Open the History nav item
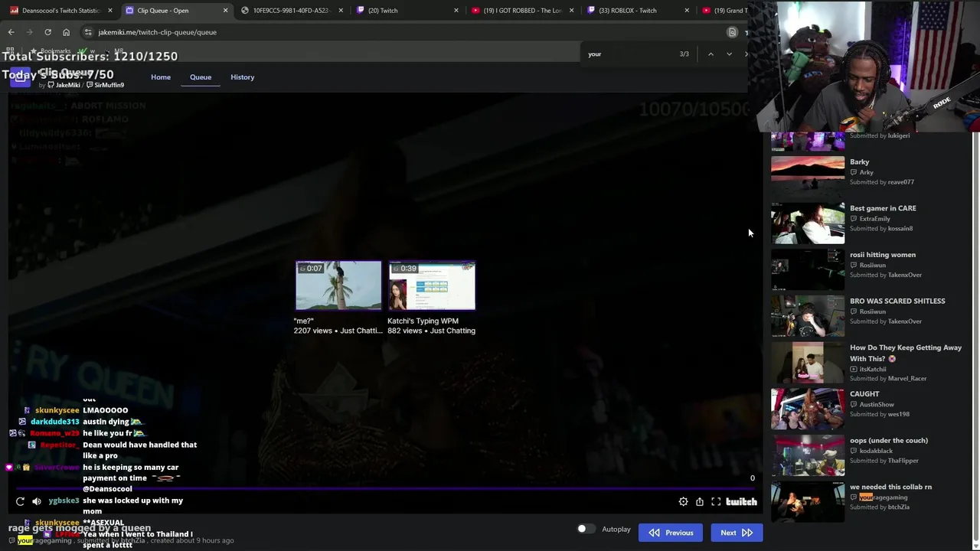This screenshot has height=551, width=980. (242, 77)
